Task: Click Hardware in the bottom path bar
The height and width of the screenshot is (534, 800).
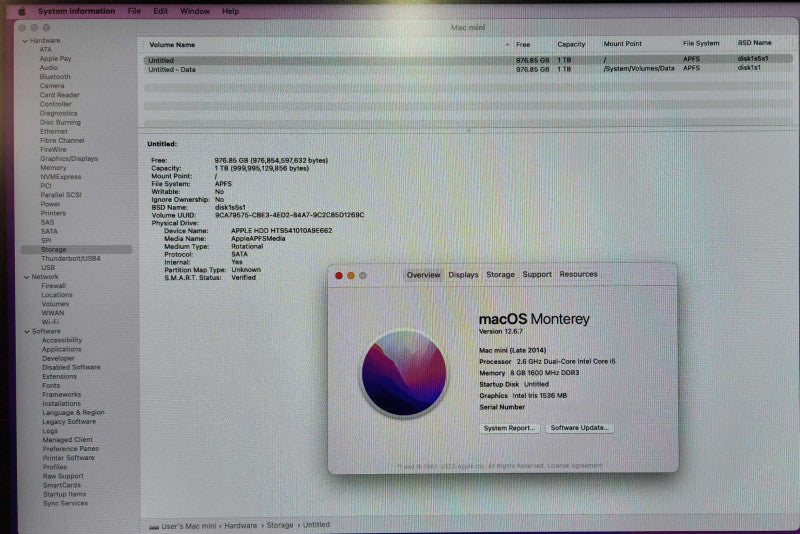Action: (240, 525)
